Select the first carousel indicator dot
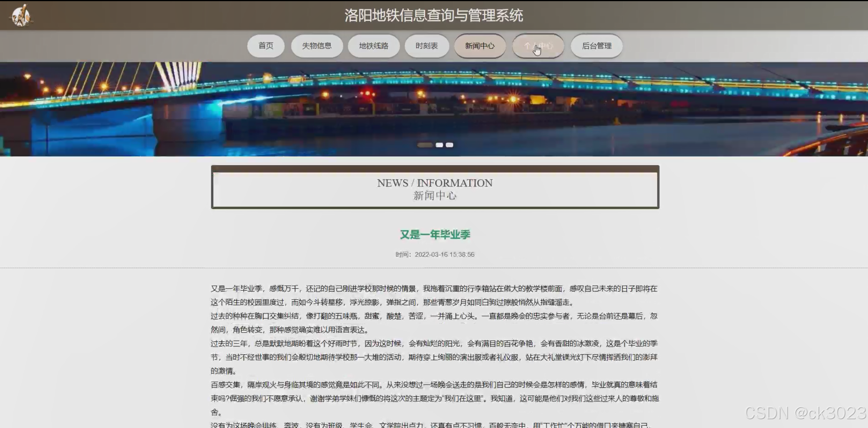The height and width of the screenshot is (428, 868). click(x=425, y=145)
